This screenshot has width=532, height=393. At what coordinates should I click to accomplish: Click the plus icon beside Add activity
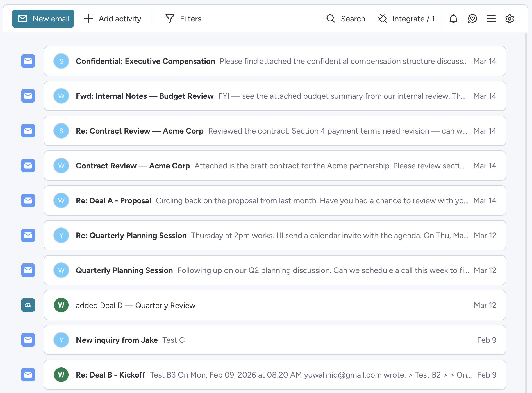click(x=88, y=19)
